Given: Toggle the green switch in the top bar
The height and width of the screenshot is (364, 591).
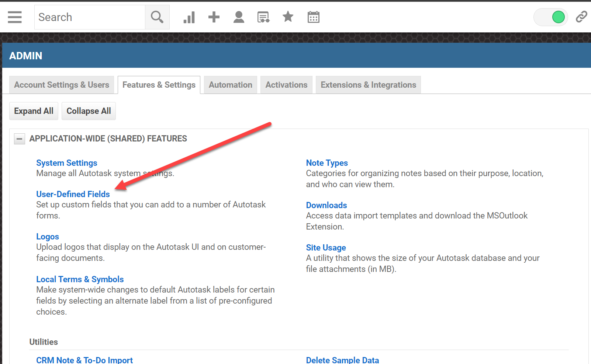Looking at the screenshot, I should [x=551, y=17].
